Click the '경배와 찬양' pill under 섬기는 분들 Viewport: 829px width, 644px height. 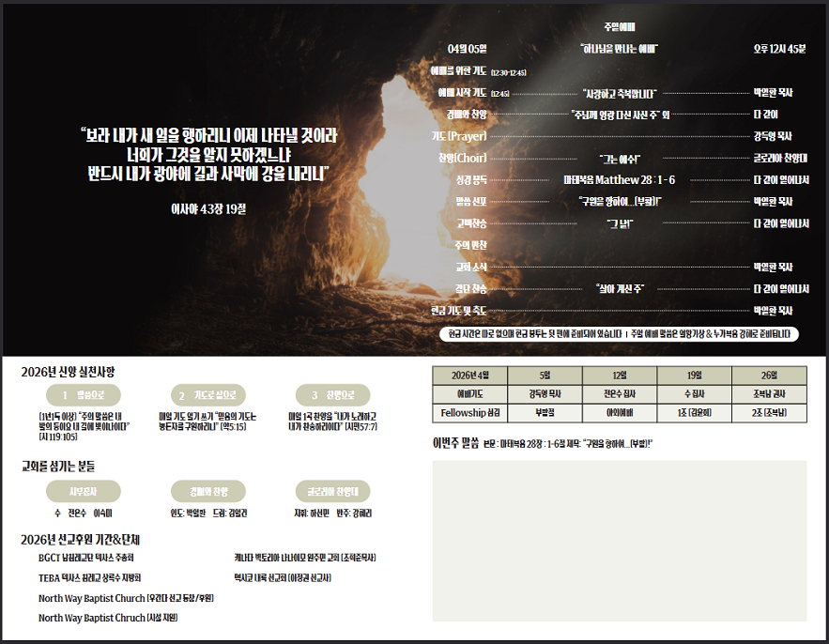point(208,492)
